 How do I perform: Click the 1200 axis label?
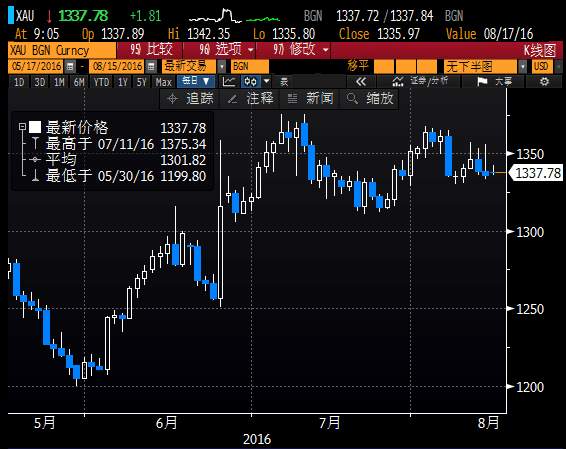pyautogui.click(x=530, y=387)
